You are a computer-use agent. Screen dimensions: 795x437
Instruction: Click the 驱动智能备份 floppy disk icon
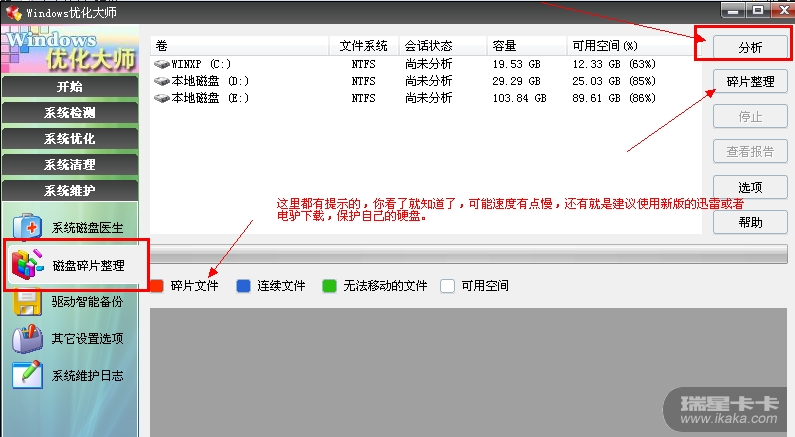coord(27,301)
